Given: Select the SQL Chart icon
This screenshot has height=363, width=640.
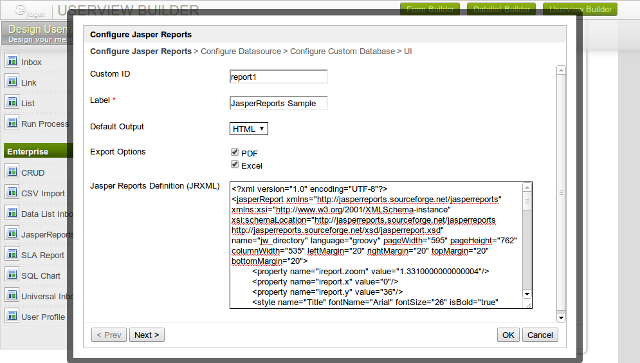Looking at the screenshot, I should 12,274.
